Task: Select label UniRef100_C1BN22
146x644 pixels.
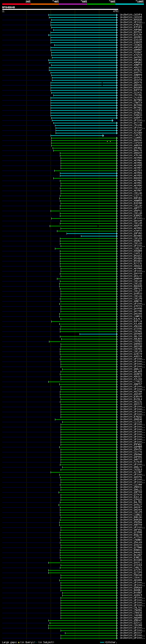Action: tap(131, 515)
